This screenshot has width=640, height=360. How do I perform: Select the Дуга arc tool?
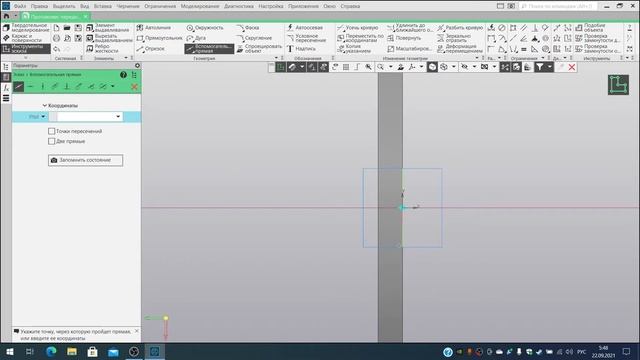(x=196, y=38)
